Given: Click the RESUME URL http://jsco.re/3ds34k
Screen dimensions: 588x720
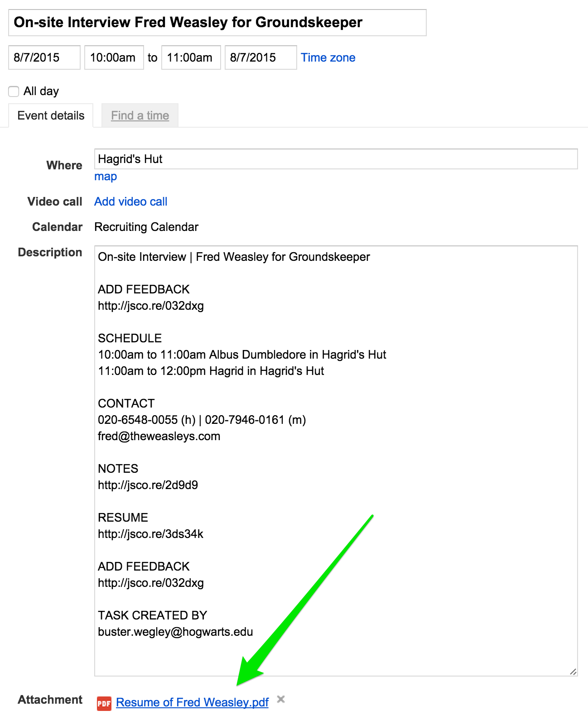Looking at the screenshot, I should click(x=151, y=534).
